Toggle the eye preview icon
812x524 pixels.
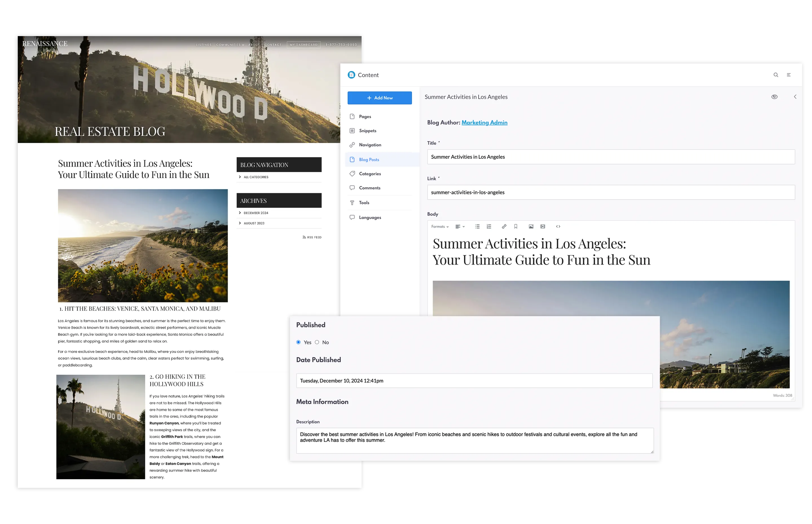point(774,97)
